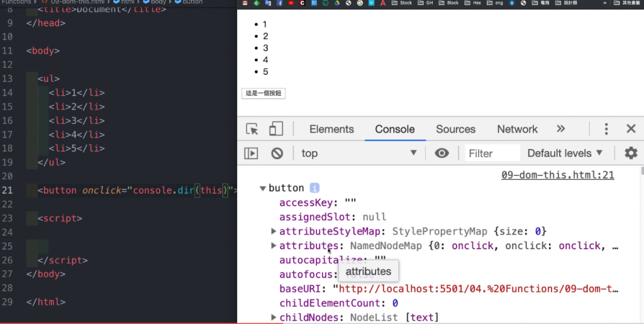Switch to the Elements tab
This screenshot has width=644, height=324.
click(331, 129)
